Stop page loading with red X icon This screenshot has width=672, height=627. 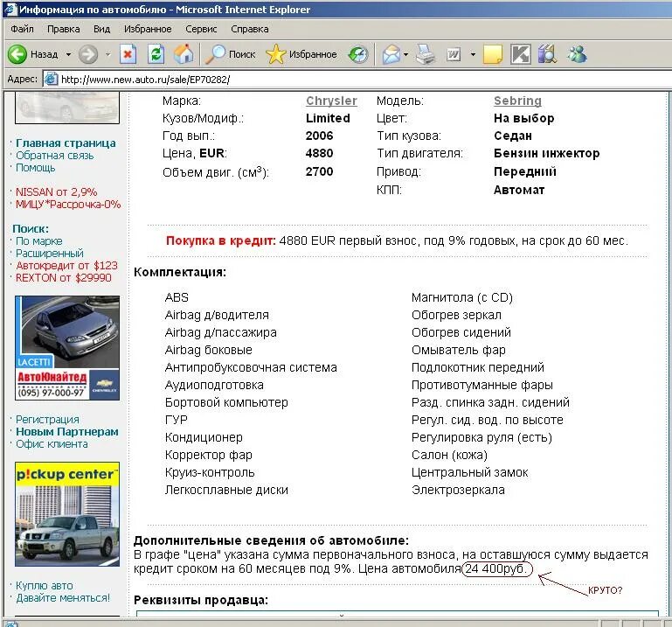(x=128, y=54)
